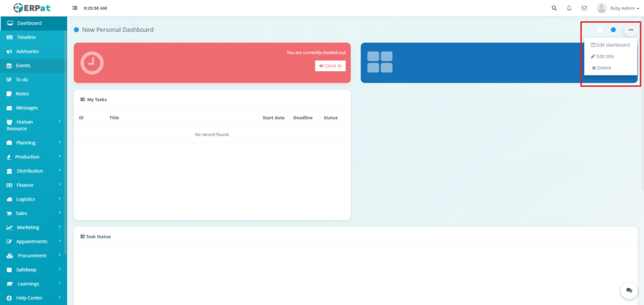Expand the Logistics submenu
644x305 pixels.
(x=60, y=199)
